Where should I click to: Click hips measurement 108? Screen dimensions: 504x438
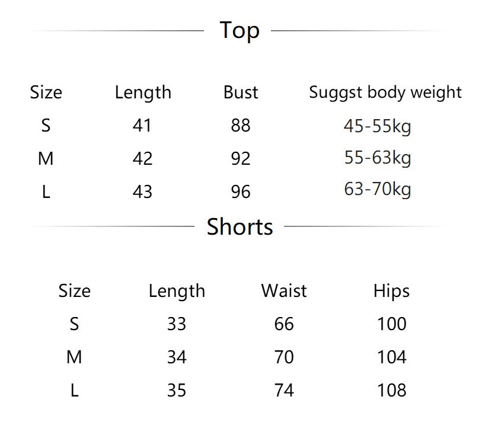(x=391, y=391)
